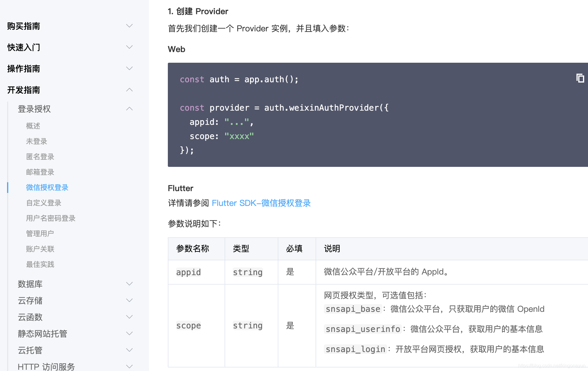This screenshot has width=588, height=371.
Task: Click the 1. 创建 Provider heading
Action: click(198, 11)
